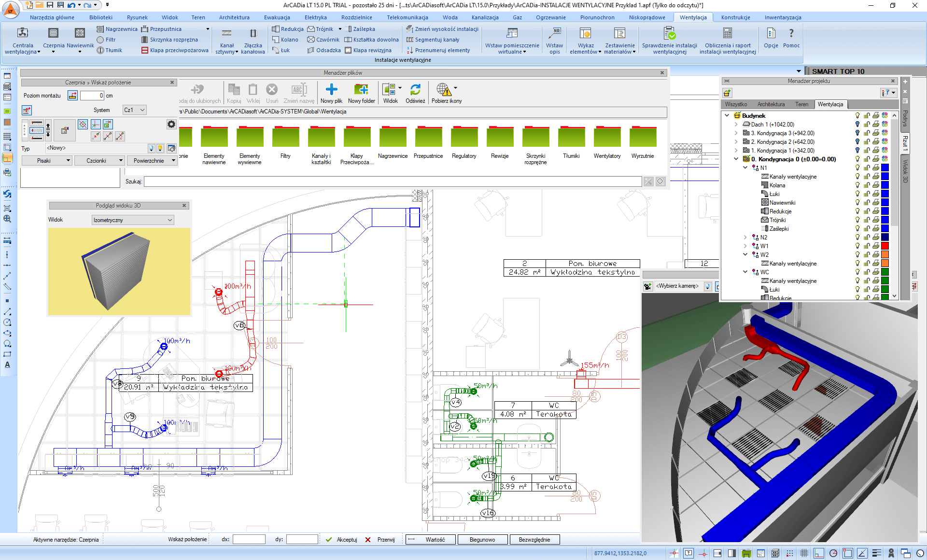Screen dimensions: 927x560
Task: Toggle visibility of W1 system
Action: tap(857, 246)
